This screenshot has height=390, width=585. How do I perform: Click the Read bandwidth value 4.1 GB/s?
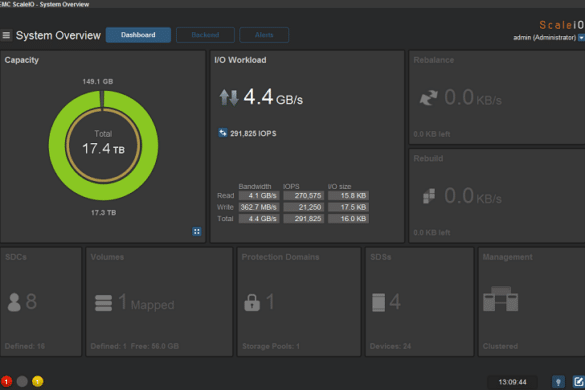[x=259, y=196]
